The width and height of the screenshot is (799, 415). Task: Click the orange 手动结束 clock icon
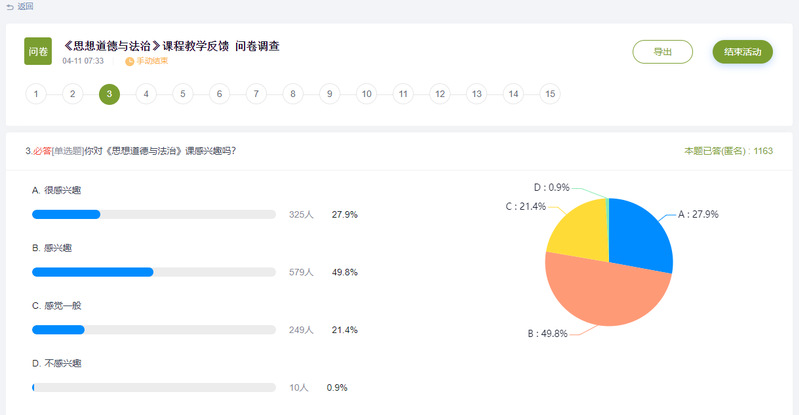129,61
